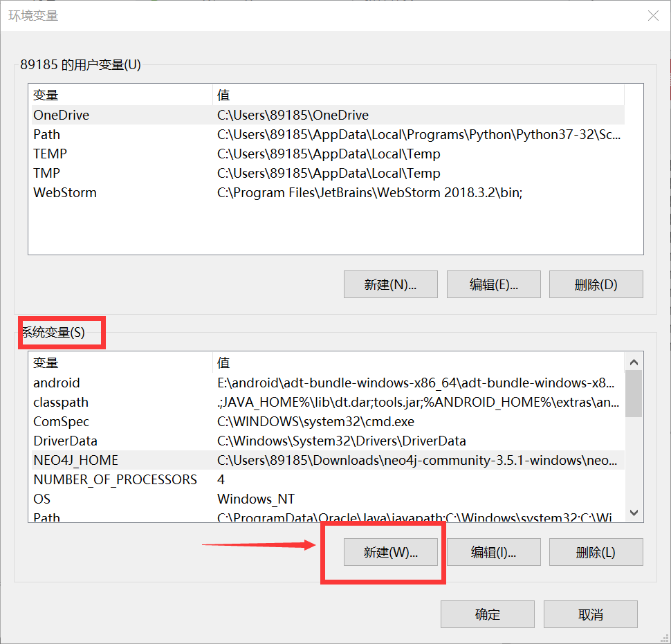Click 确定 to confirm changes

pyautogui.click(x=487, y=614)
